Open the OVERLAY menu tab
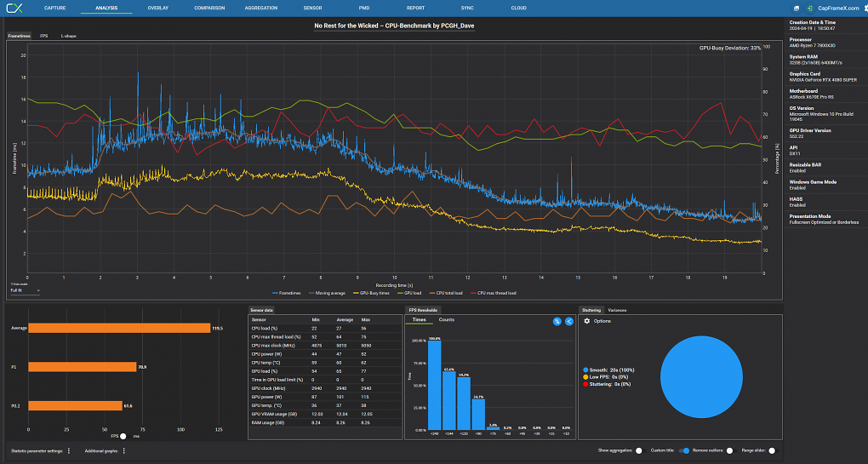 point(158,8)
